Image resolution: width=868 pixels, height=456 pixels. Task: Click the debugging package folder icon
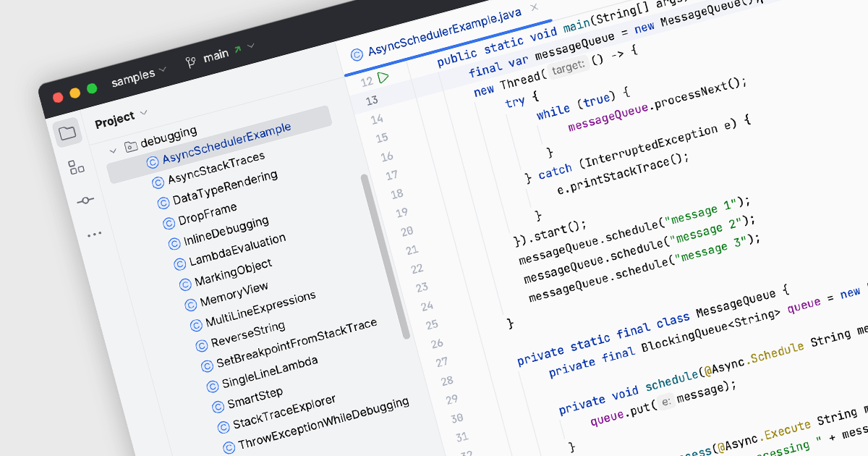click(x=130, y=145)
